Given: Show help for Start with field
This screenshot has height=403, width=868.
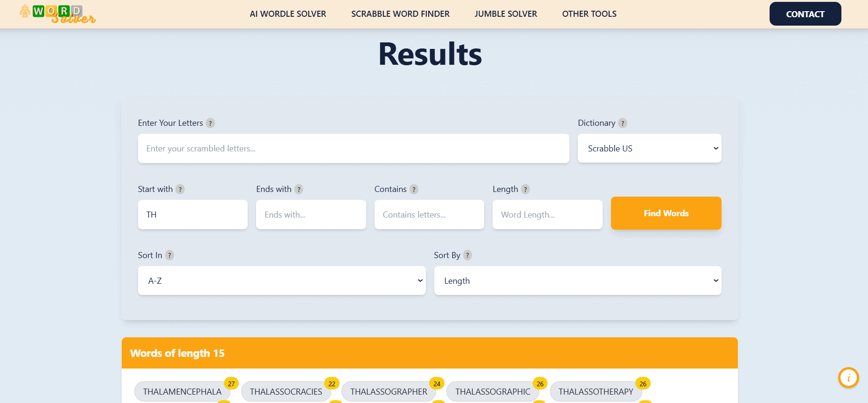Looking at the screenshot, I should pyautogui.click(x=180, y=189).
